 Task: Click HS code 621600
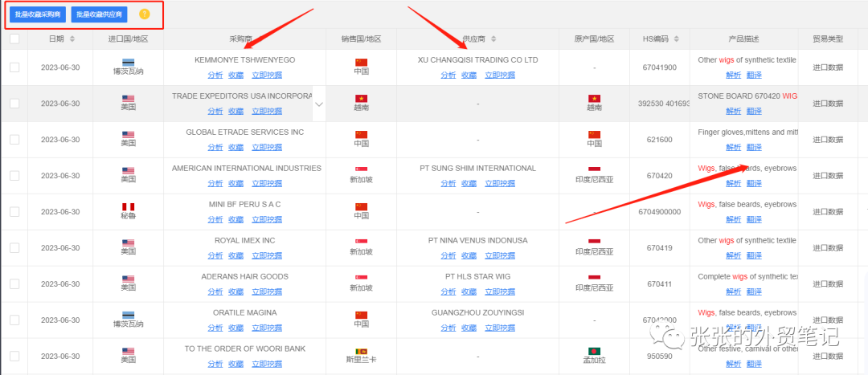tap(660, 140)
